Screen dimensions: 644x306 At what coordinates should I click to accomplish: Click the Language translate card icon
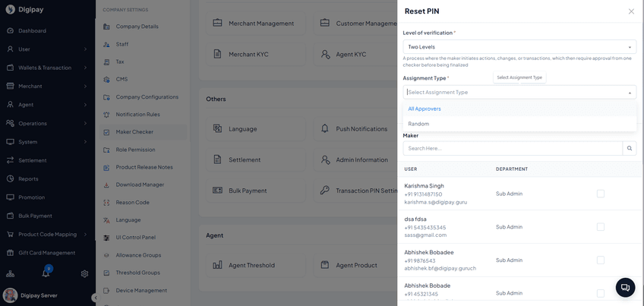(217, 128)
